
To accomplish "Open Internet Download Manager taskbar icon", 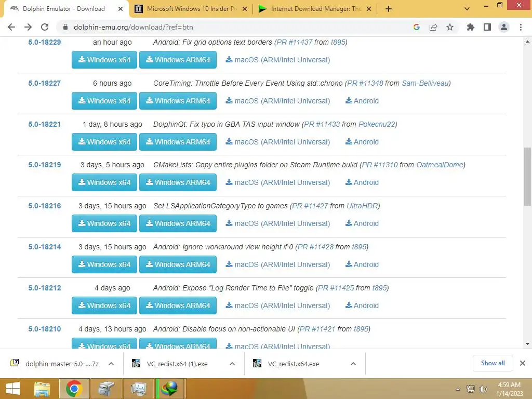I will click(170, 389).
